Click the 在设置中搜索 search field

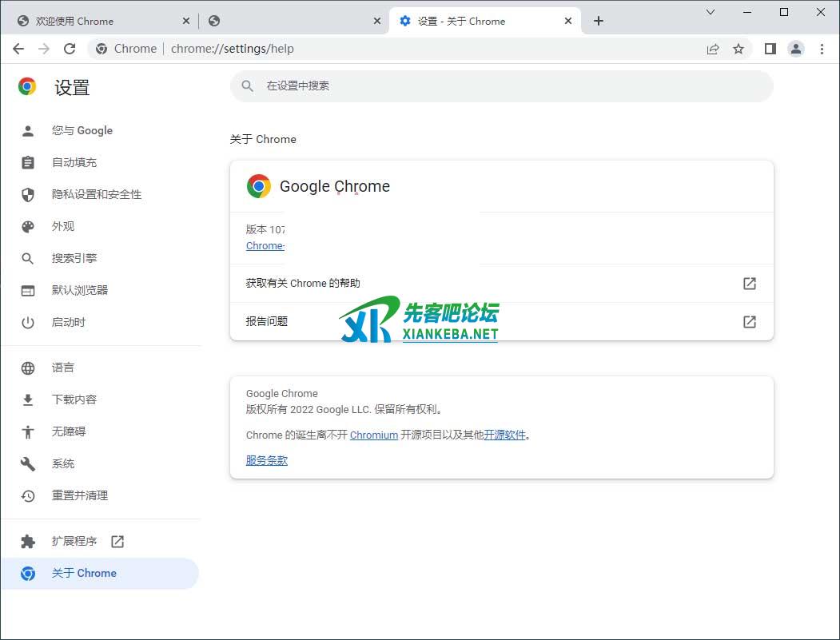tap(512, 85)
